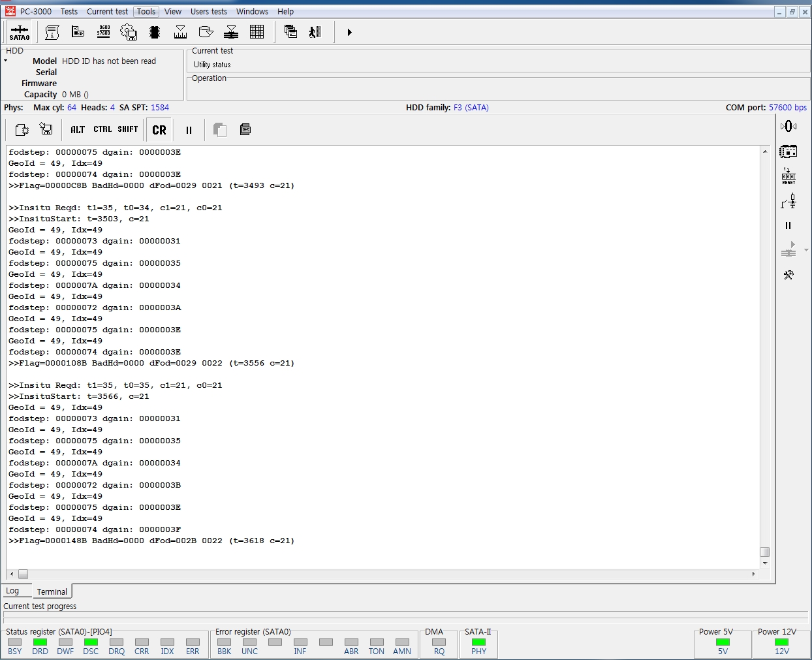
Task: Toggle the SHIFT modifier key
Action: [127, 130]
